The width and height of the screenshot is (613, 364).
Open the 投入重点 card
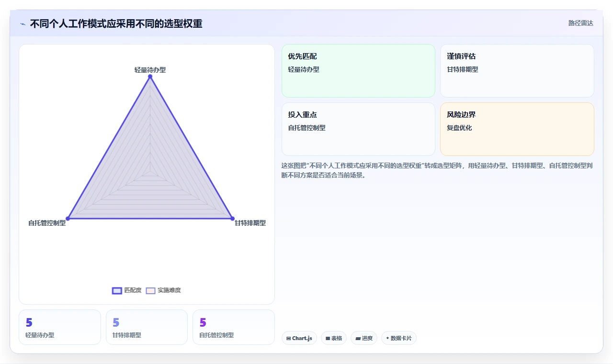(x=358, y=129)
